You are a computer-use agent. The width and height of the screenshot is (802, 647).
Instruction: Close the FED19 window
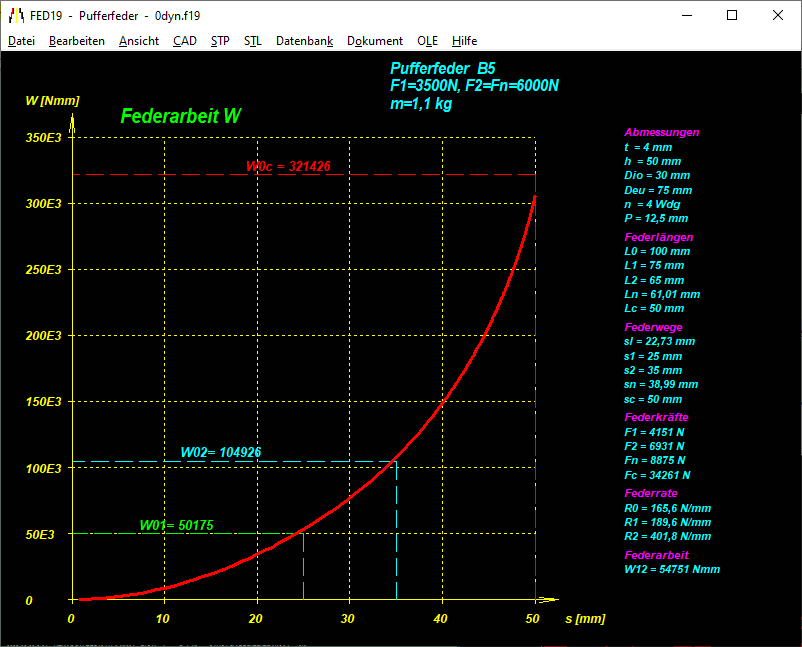click(778, 15)
